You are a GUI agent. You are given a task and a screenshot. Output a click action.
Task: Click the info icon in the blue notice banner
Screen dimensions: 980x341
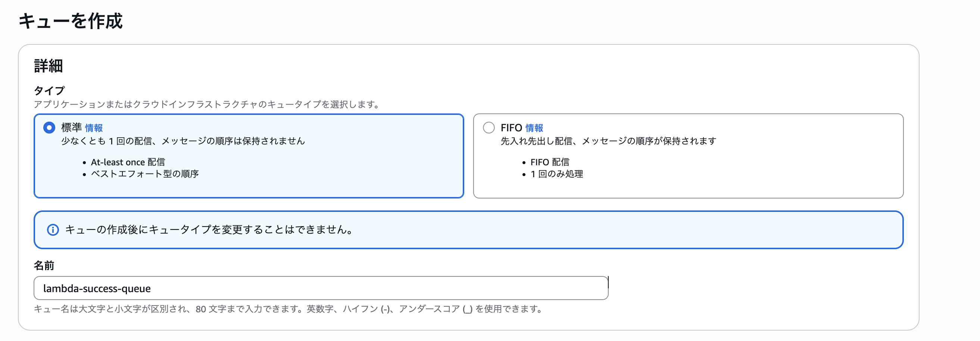[x=53, y=230]
